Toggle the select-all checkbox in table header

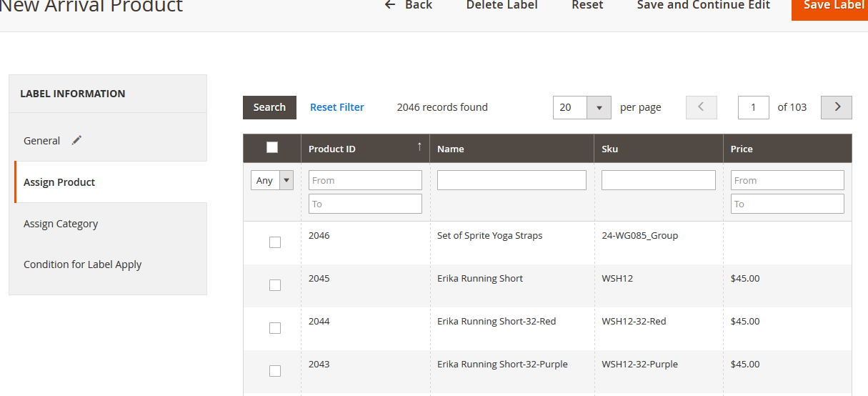[x=272, y=148]
